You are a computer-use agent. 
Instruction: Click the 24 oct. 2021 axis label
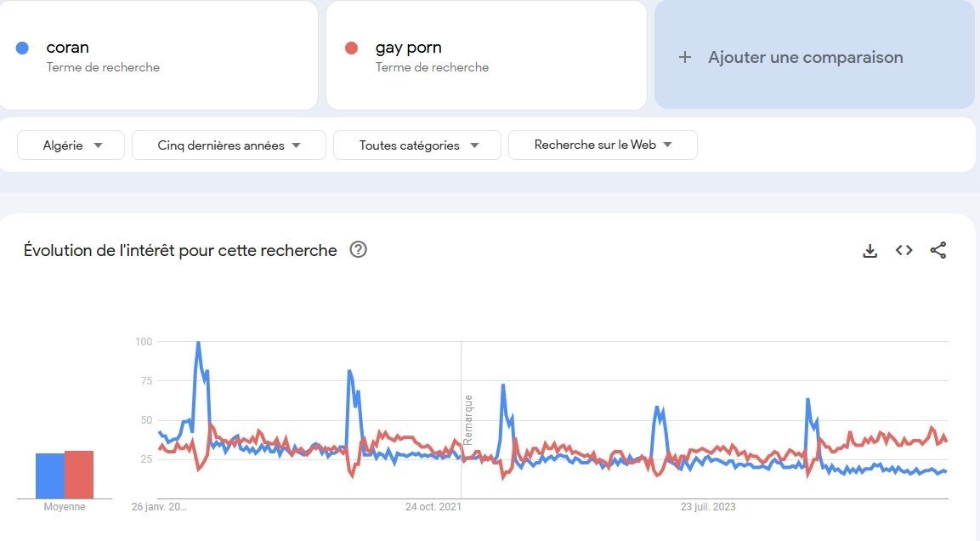click(x=433, y=507)
